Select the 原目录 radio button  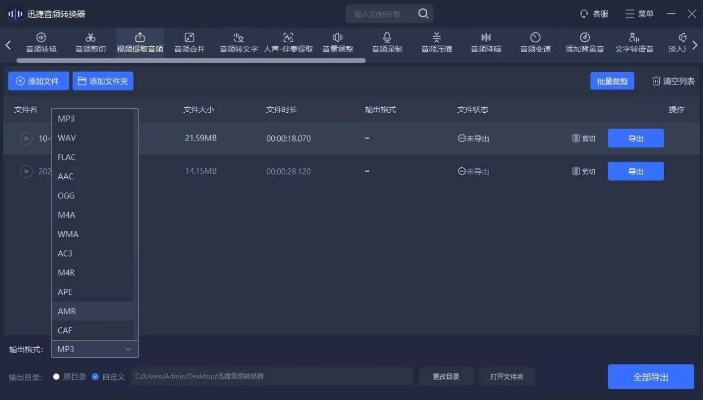(x=57, y=376)
